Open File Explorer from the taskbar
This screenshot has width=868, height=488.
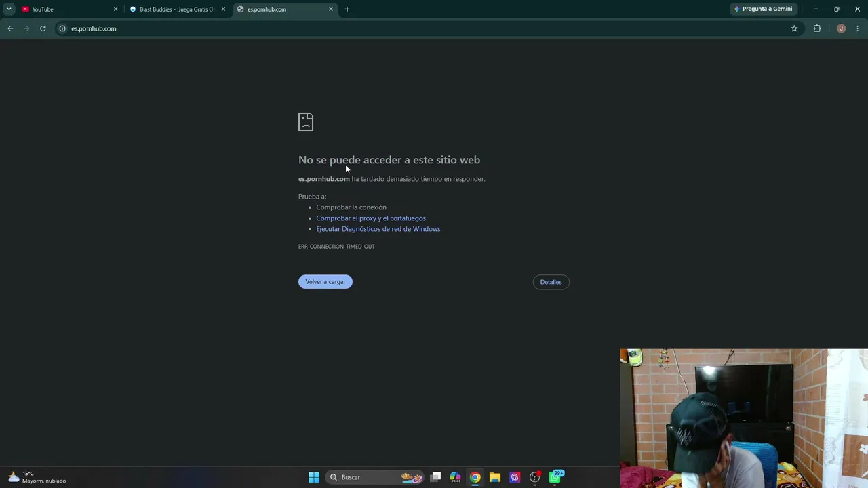click(x=495, y=477)
